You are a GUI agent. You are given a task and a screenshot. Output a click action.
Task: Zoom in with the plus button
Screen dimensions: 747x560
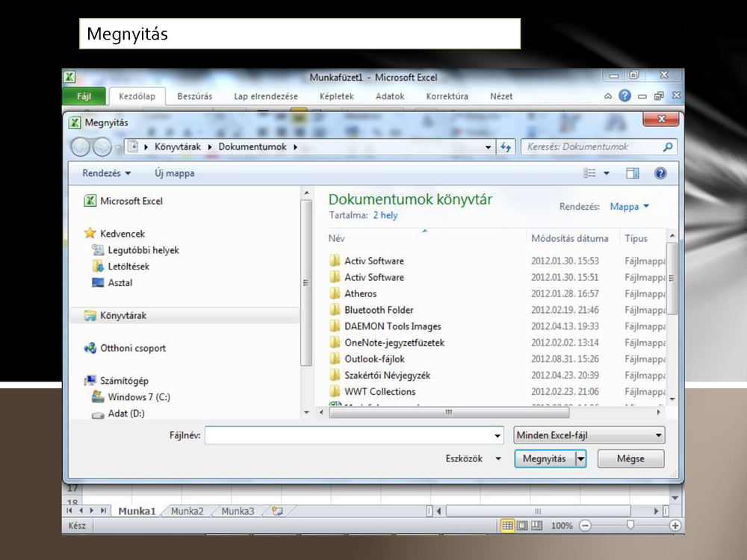coord(675,526)
